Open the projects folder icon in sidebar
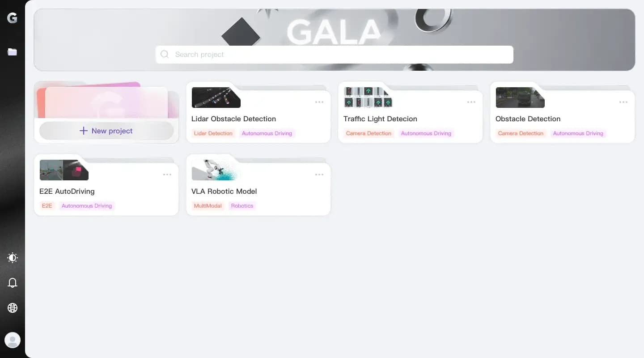 point(12,52)
